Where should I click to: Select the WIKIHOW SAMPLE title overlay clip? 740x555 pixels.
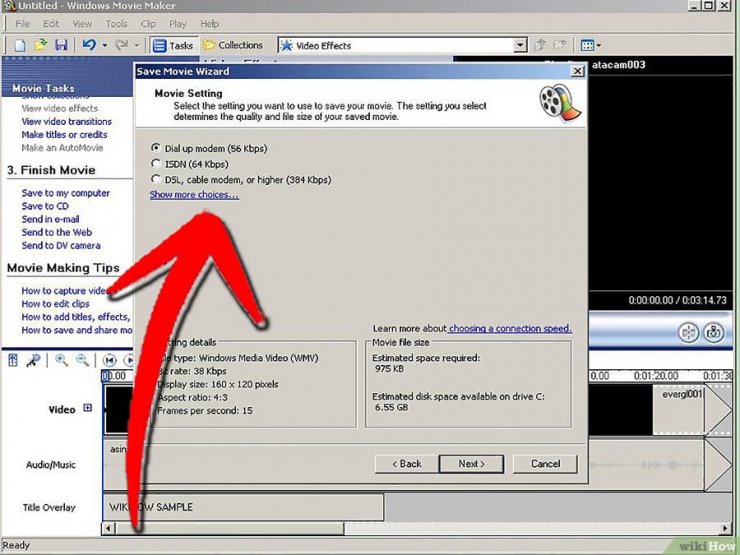243,507
